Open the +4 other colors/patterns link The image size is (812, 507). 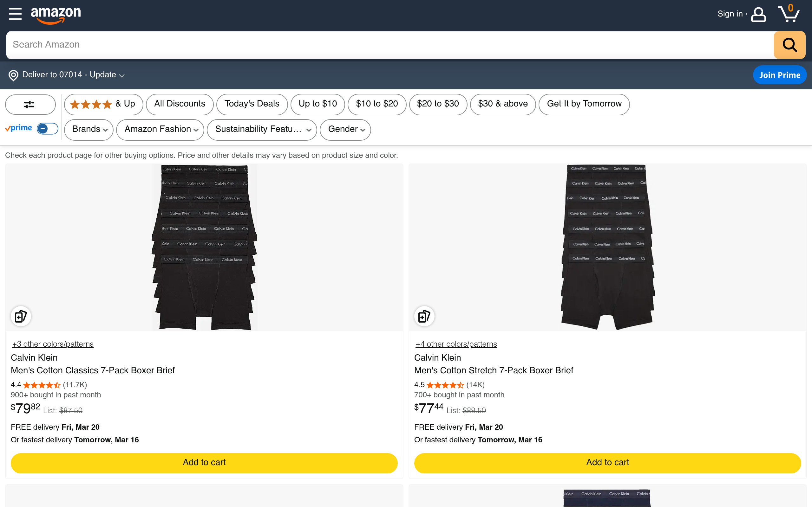[456, 344]
